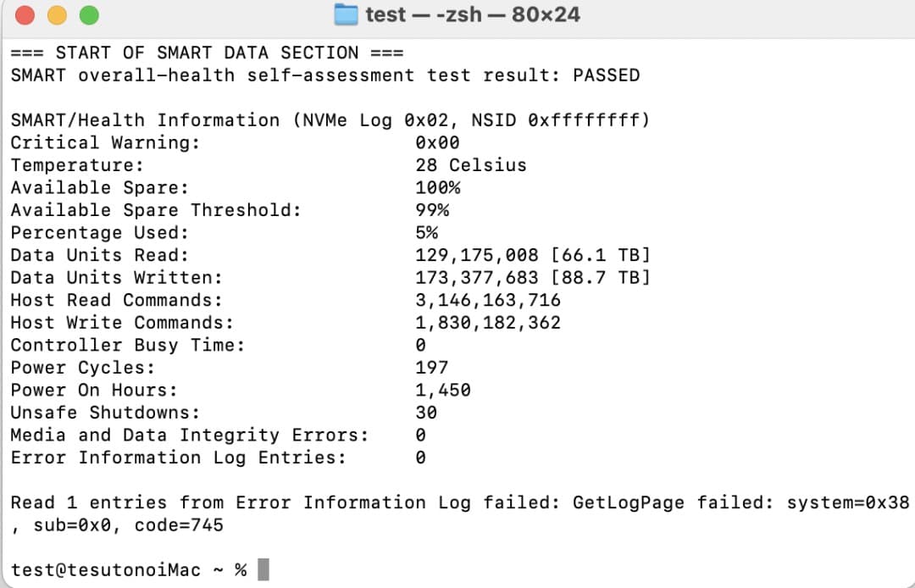
Task: Click the terminal cursor block at the prompt
Action: click(263, 569)
